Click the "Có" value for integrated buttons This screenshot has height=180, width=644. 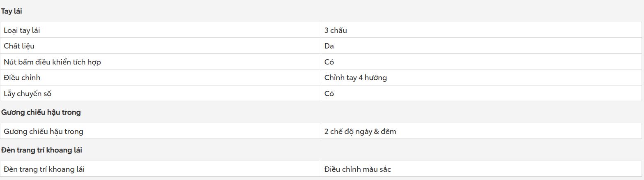[x=329, y=62]
